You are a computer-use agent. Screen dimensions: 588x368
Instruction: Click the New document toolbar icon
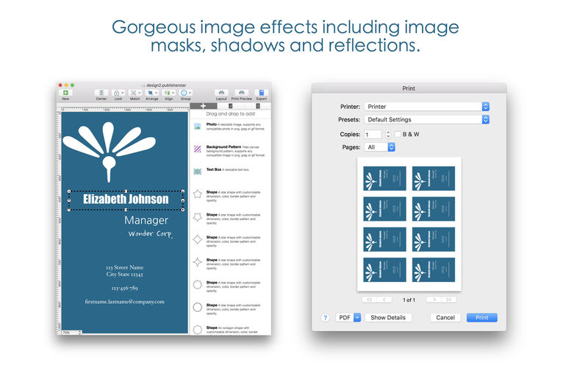[x=65, y=93]
